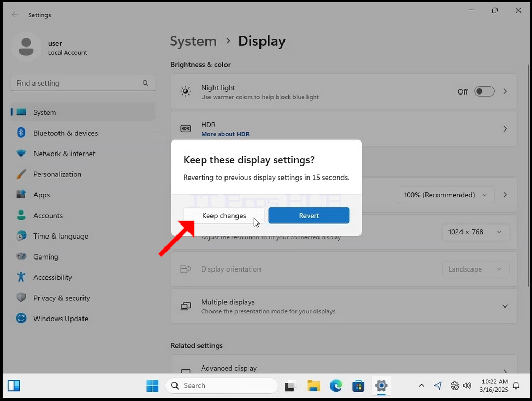Click the Accessibility label in sidebar

click(x=53, y=277)
